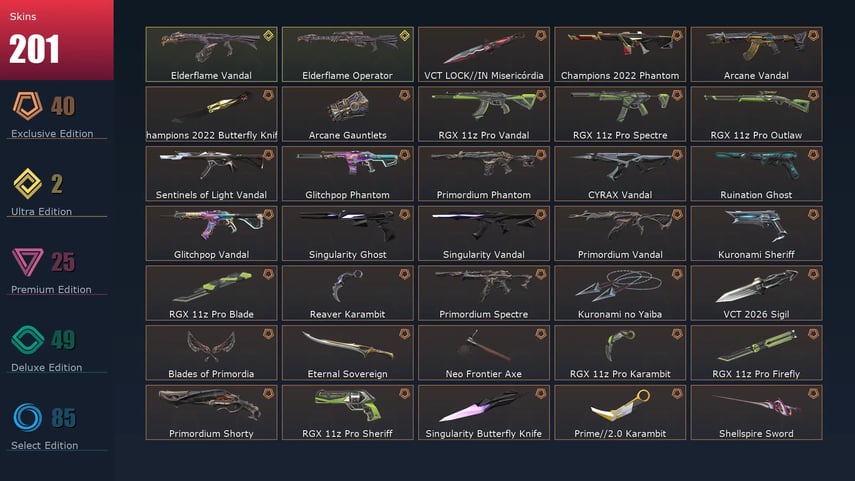
Task: Select the Deluxe Edition filter label
Action: [46, 368]
